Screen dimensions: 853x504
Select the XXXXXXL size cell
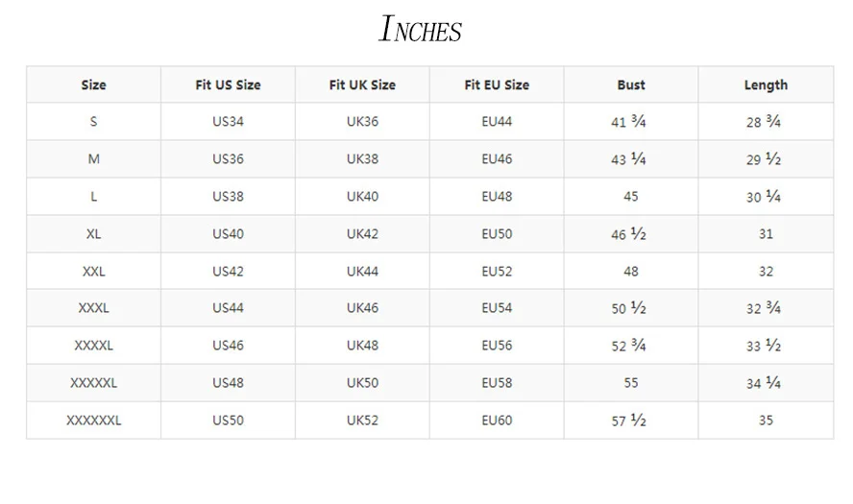(x=93, y=420)
